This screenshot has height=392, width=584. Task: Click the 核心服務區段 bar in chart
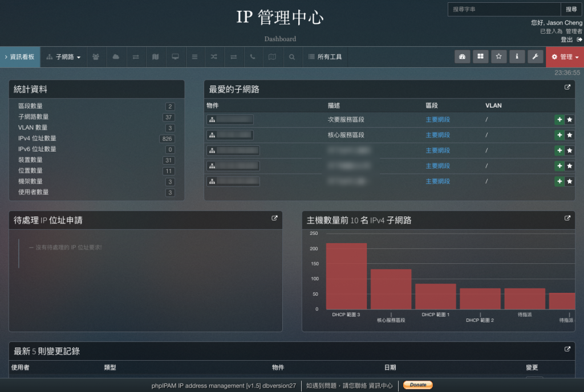[x=391, y=289]
